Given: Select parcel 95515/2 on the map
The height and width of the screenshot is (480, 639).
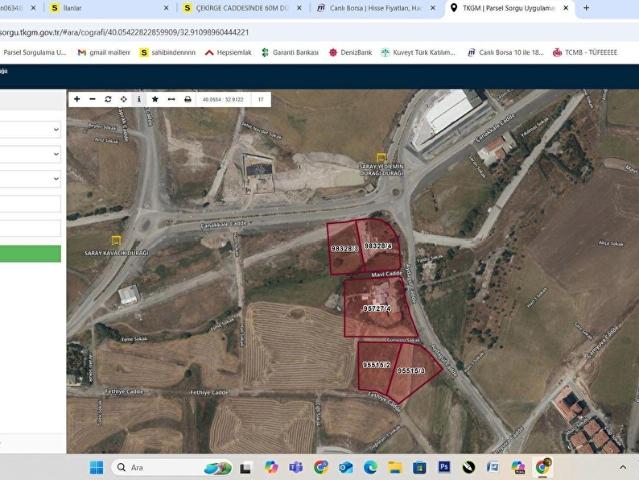Looking at the screenshot, I should pos(377,365).
